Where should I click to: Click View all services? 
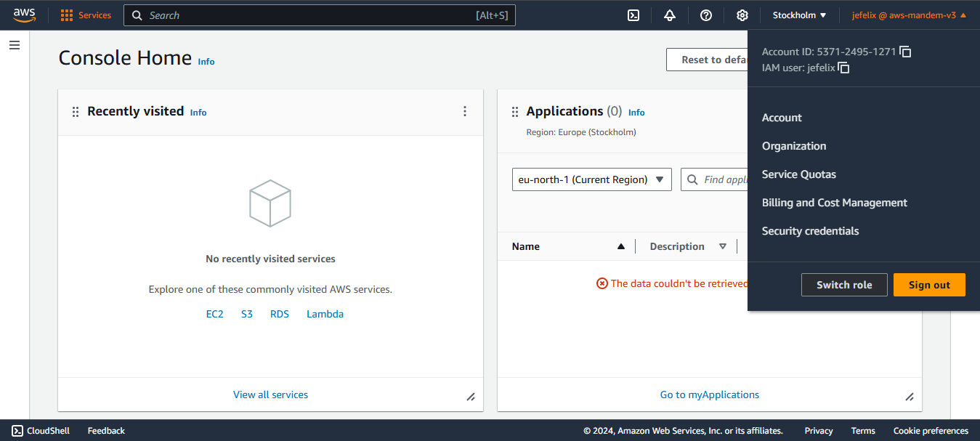(x=270, y=395)
